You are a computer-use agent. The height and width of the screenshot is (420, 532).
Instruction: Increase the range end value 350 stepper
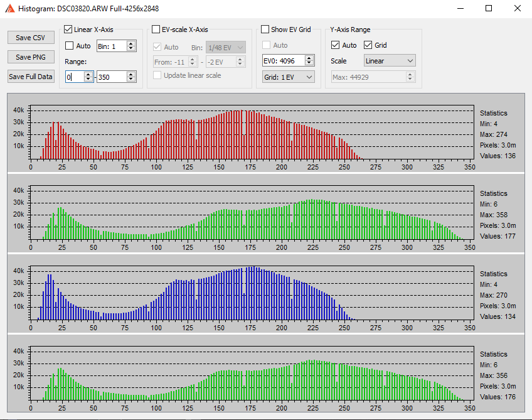130,74
